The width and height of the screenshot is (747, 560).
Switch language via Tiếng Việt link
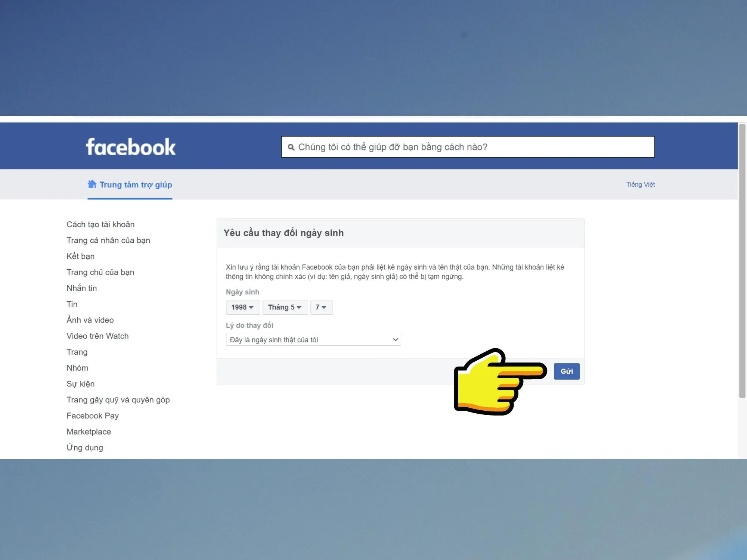[640, 184]
